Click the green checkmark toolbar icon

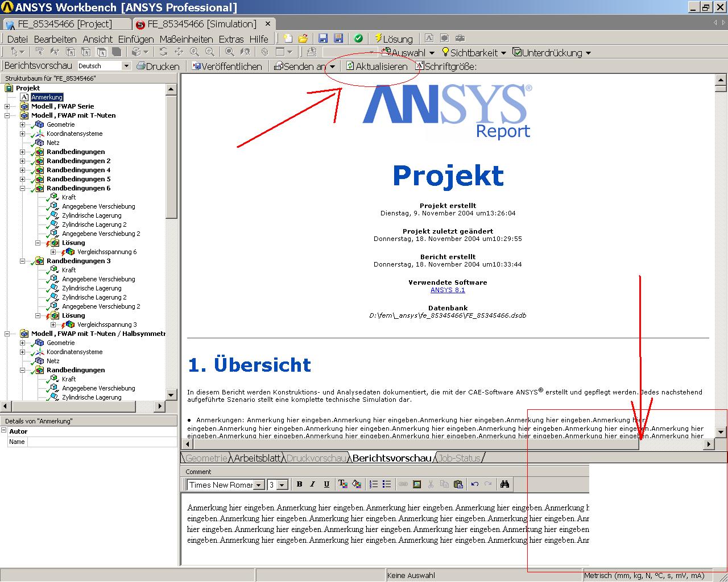pos(358,39)
